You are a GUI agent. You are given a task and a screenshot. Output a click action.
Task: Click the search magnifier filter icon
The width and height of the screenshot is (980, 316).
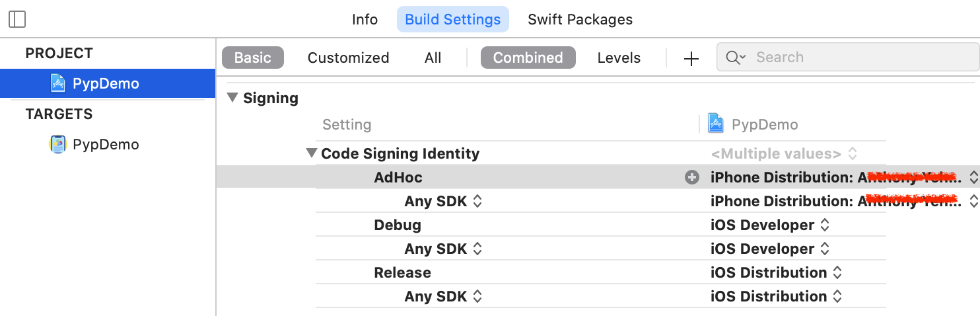(735, 58)
